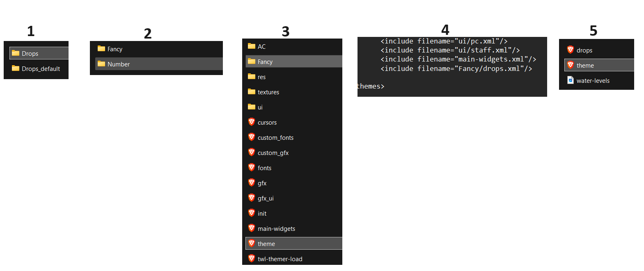Viewport: 644px width, 271px height.
Task: Select the drops file in panel 5
Action: (x=599, y=50)
